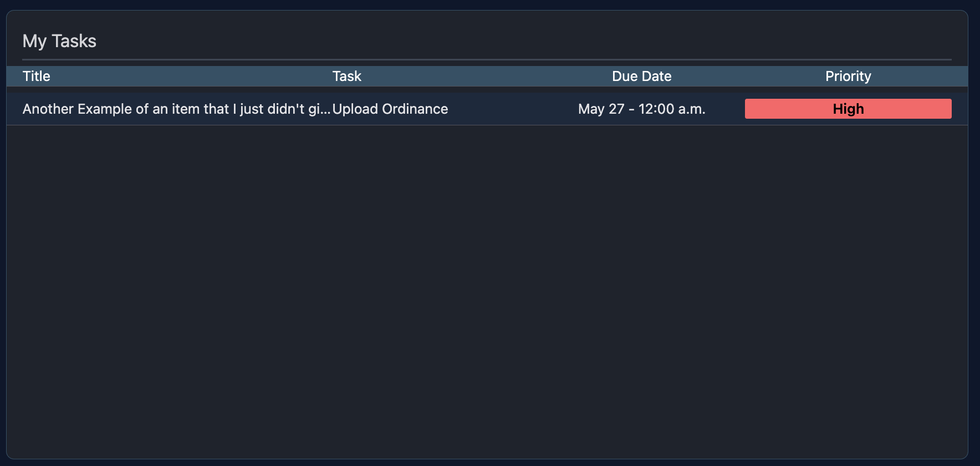Click the word 'Upload' in the task cell
The height and width of the screenshot is (466, 980).
click(355, 109)
